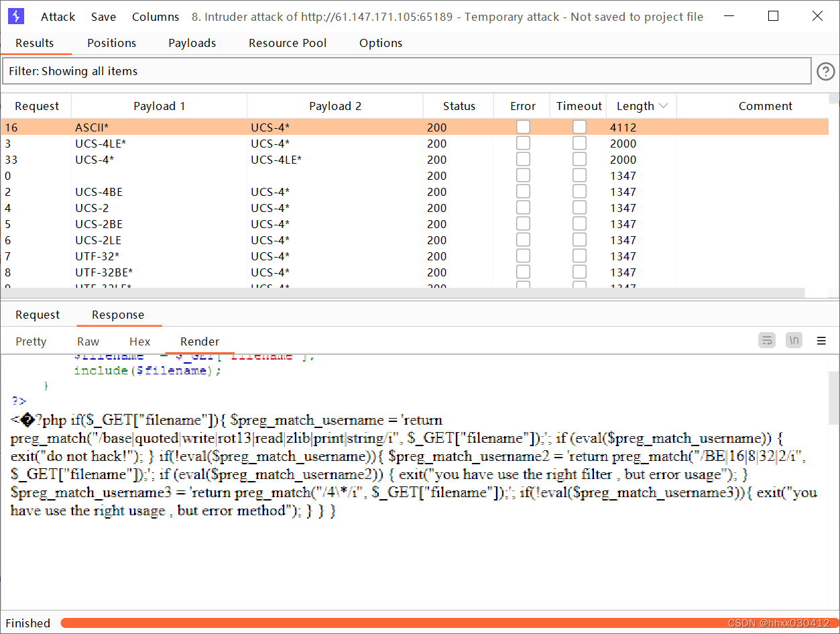Toggle word wrap icon in response viewer
This screenshot has height=634, width=840.
click(x=767, y=341)
